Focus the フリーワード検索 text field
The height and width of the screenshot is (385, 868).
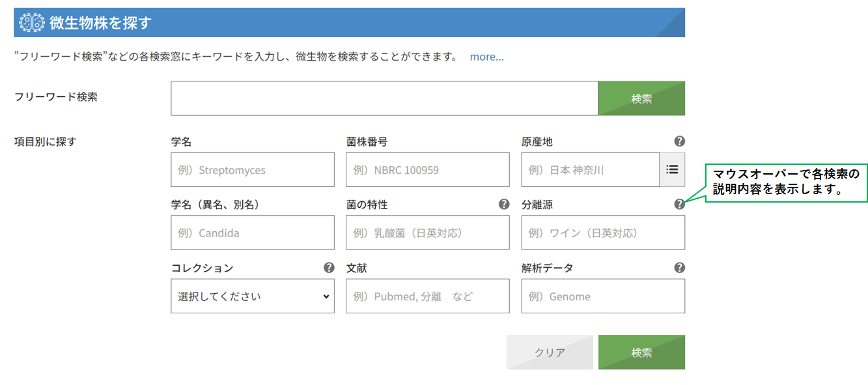tap(384, 98)
